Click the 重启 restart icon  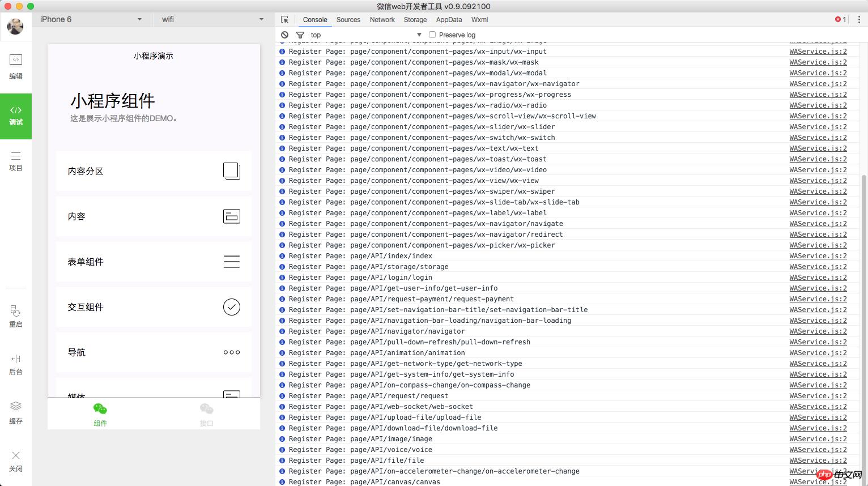pos(16,316)
